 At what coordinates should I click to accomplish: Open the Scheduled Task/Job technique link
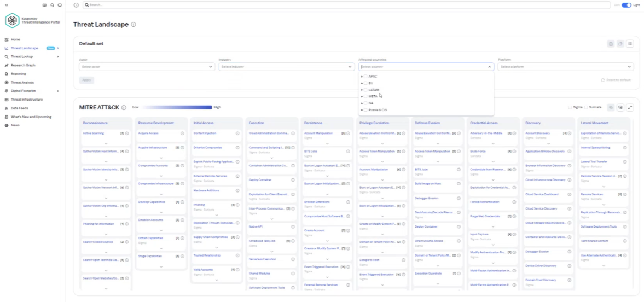pyautogui.click(x=262, y=241)
